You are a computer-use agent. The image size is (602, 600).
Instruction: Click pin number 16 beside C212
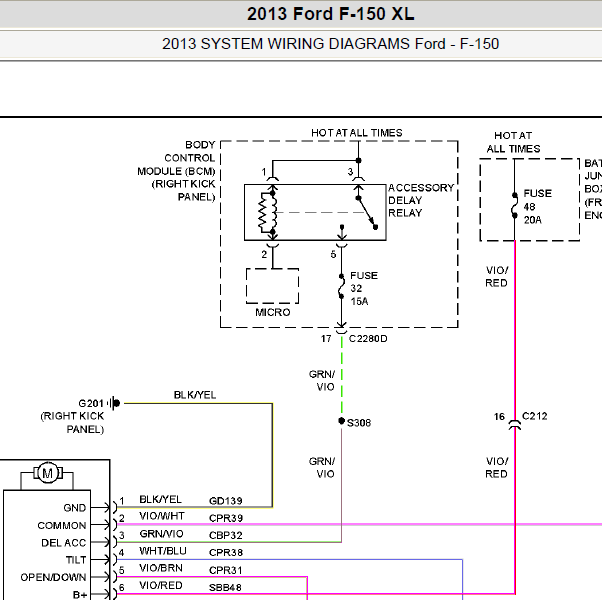499,417
